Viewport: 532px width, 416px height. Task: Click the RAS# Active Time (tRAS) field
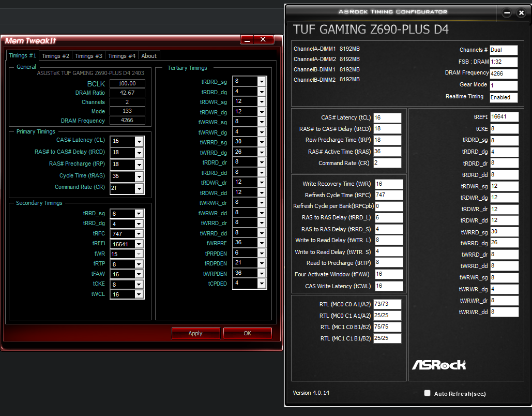[387, 152]
